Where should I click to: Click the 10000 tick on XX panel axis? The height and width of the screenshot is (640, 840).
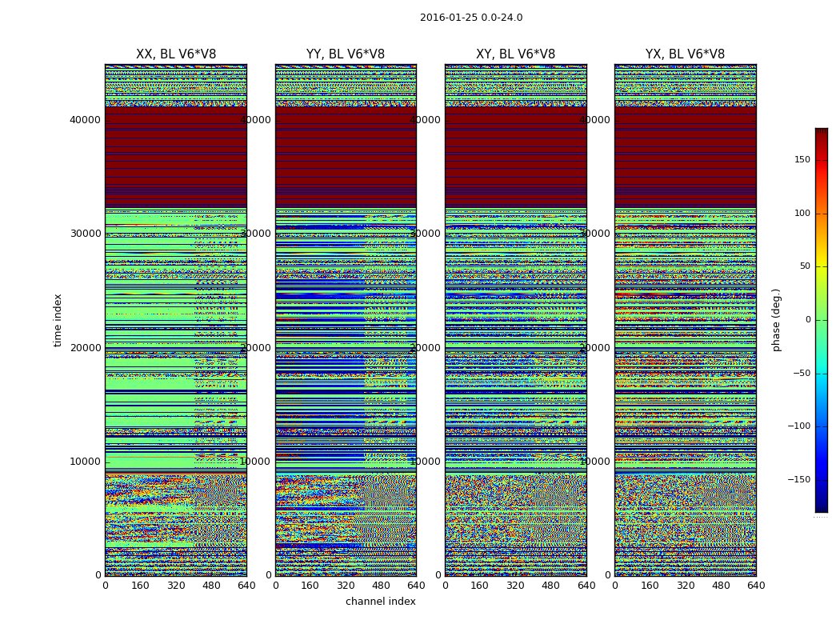click(x=85, y=462)
